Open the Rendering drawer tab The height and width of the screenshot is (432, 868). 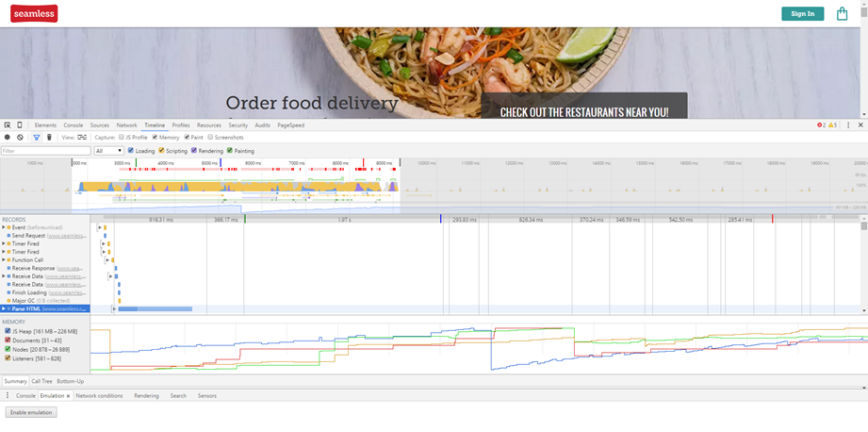(x=146, y=396)
